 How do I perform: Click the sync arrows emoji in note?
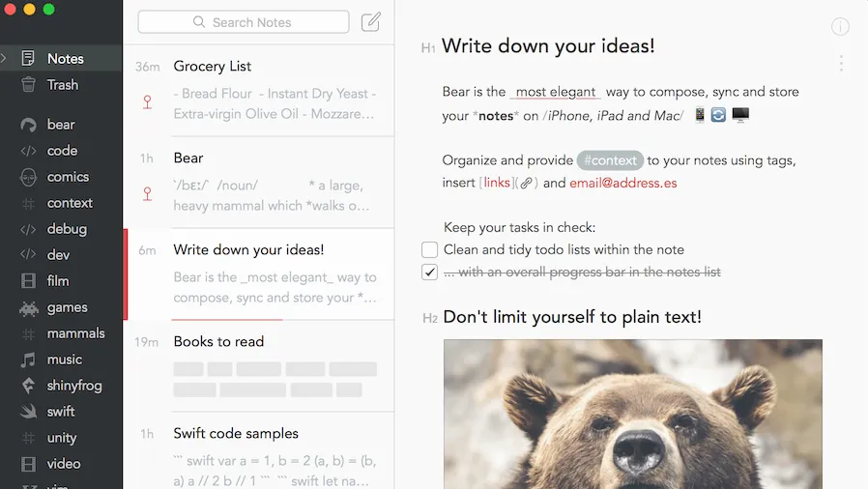pos(718,114)
